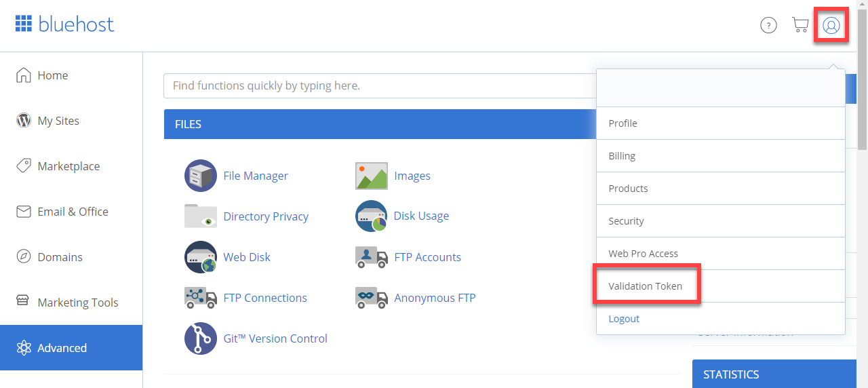The height and width of the screenshot is (388, 868).
Task: Open the FTP Connections link
Action: pyautogui.click(x=265, y=298)
